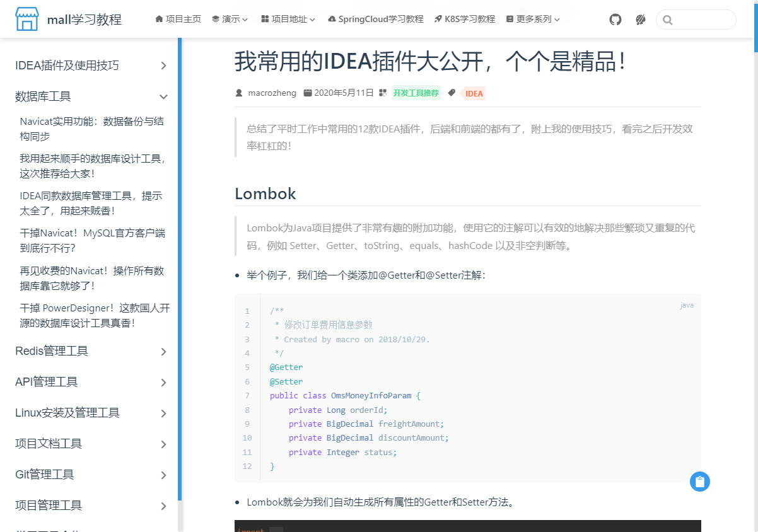Click the mall store logo icon
Screen dimensions: 758x532
(x=27, y=20)
